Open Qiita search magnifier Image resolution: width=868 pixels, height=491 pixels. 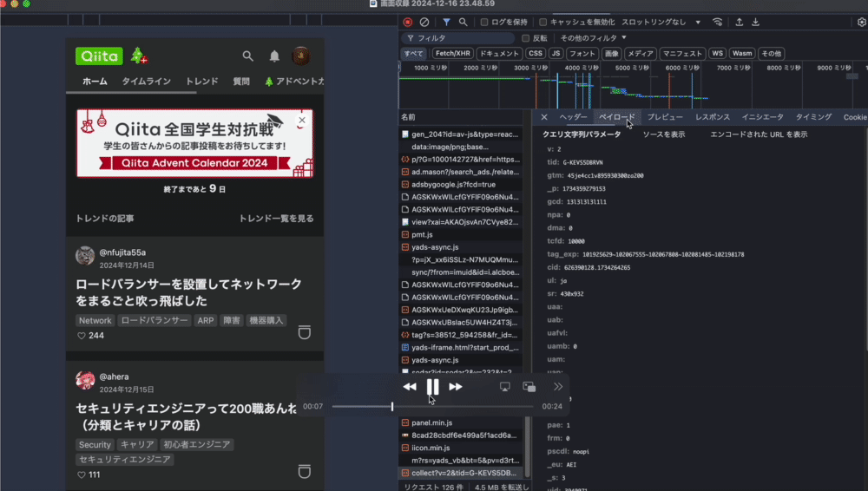click(x=247, y=56)
